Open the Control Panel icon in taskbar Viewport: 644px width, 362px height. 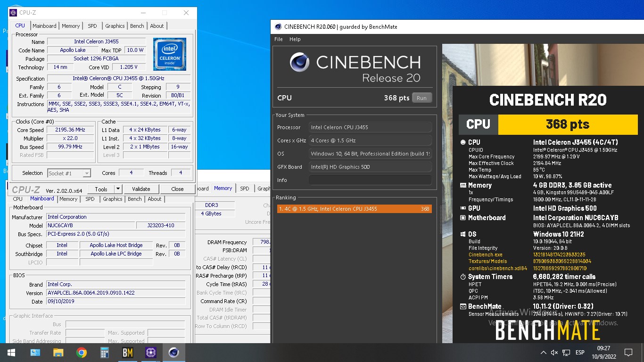(x=35, y=353)
